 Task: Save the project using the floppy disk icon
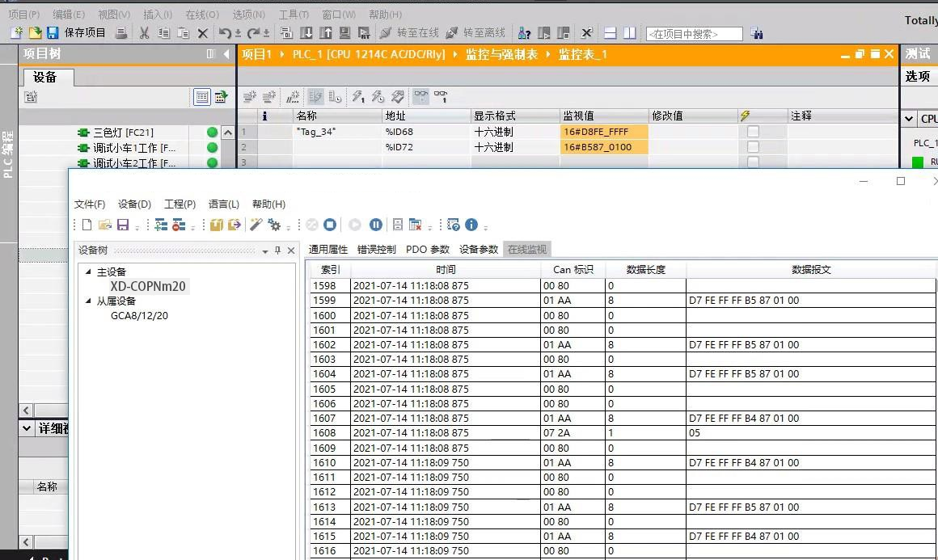tap(53, 33)
